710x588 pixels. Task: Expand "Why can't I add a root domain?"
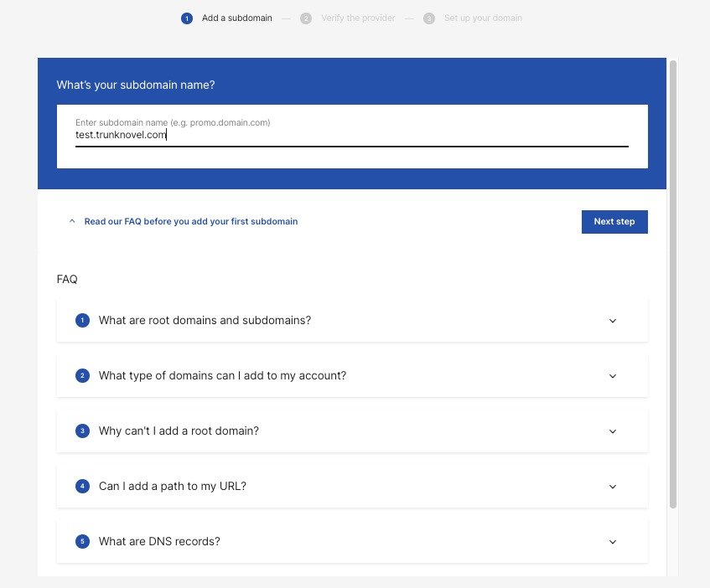613,431
